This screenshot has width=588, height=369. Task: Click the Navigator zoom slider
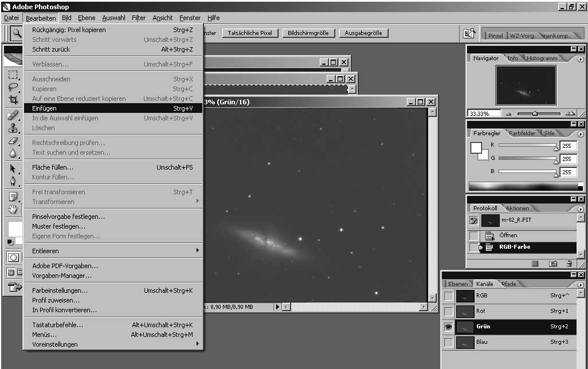click(539, 113)
